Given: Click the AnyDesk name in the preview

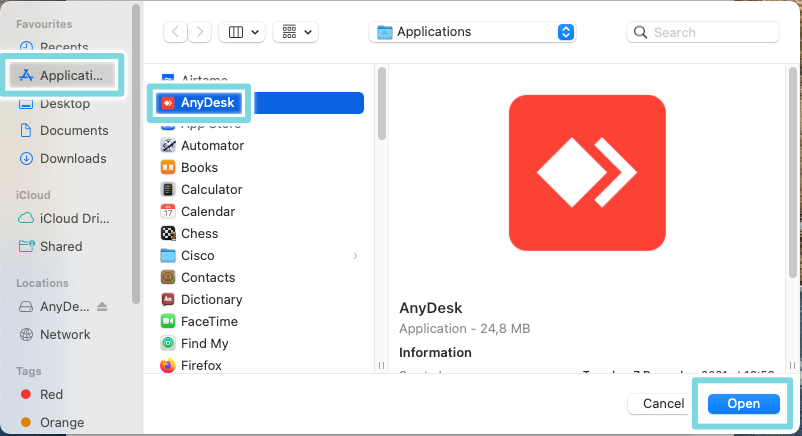Looking at the screenshot, I should [431, 308].
